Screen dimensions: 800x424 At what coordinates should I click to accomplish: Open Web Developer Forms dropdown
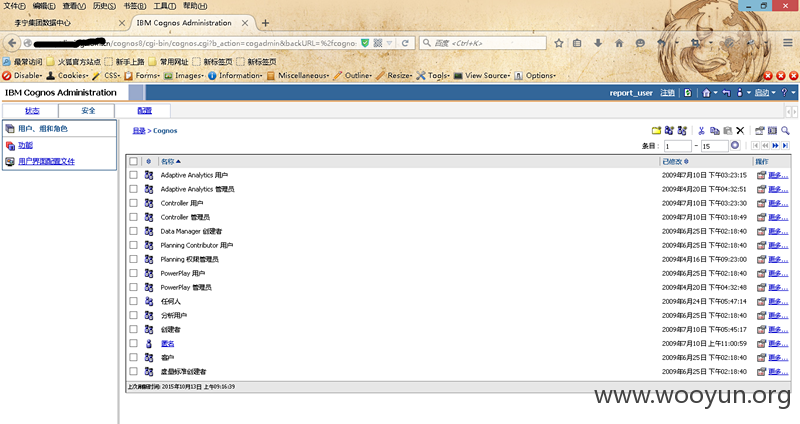(142, 76)
